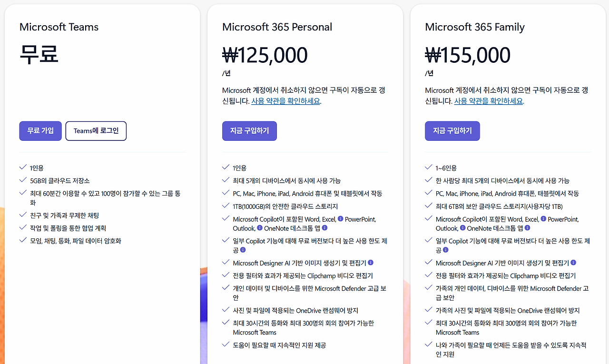Screen dimensions: 609x364
Task: Open info icon after Excel in Family plan
Action: (x=543, y=219)
